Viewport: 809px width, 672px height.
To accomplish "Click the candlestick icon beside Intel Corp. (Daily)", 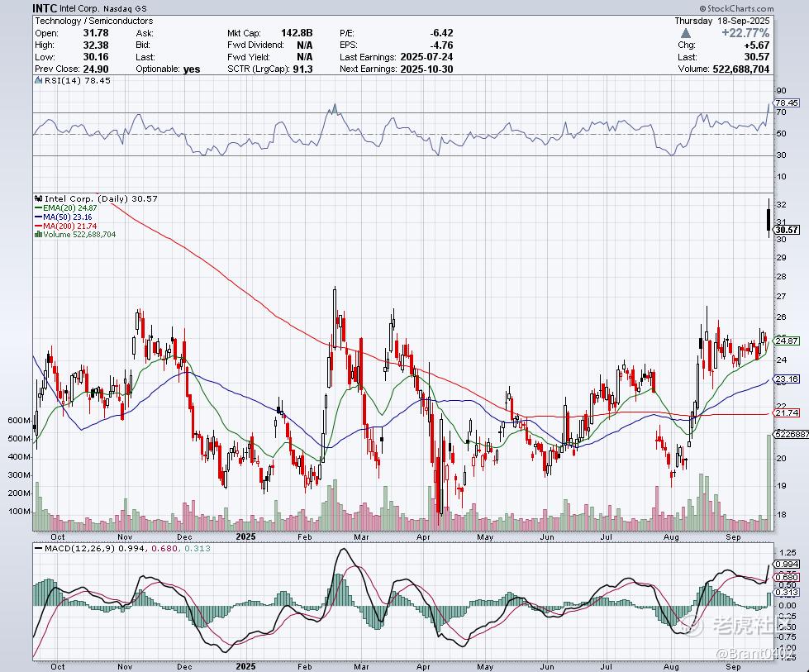I will [x=39, y=198].
